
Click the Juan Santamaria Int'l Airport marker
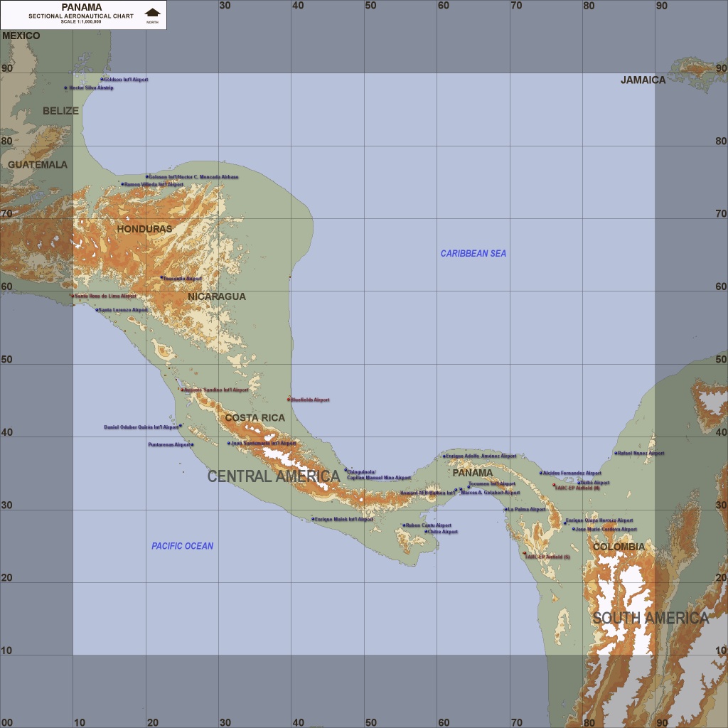pyautogui.click(x=229, y=443)
